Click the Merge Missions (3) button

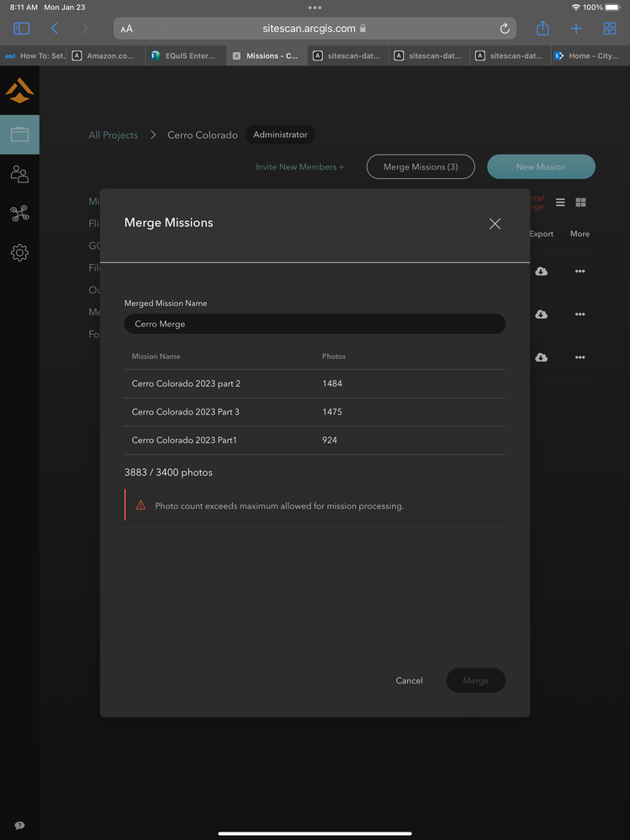(421, 166)
